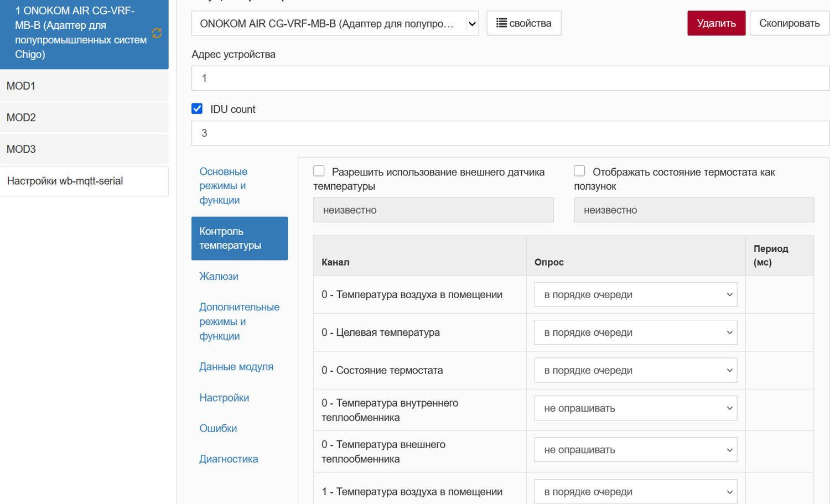Open the Диагностика tab
This screenshot has width=830, height=504.
point(229,459)
